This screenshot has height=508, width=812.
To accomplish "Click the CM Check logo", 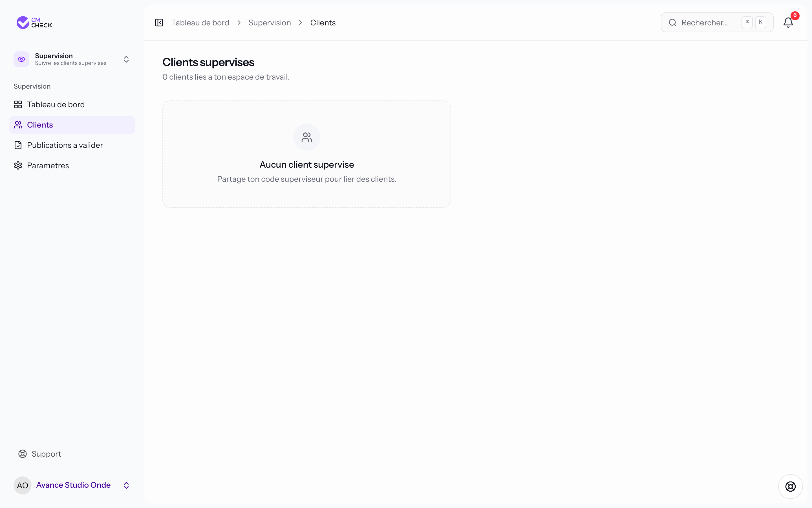I will coord(34,23).
